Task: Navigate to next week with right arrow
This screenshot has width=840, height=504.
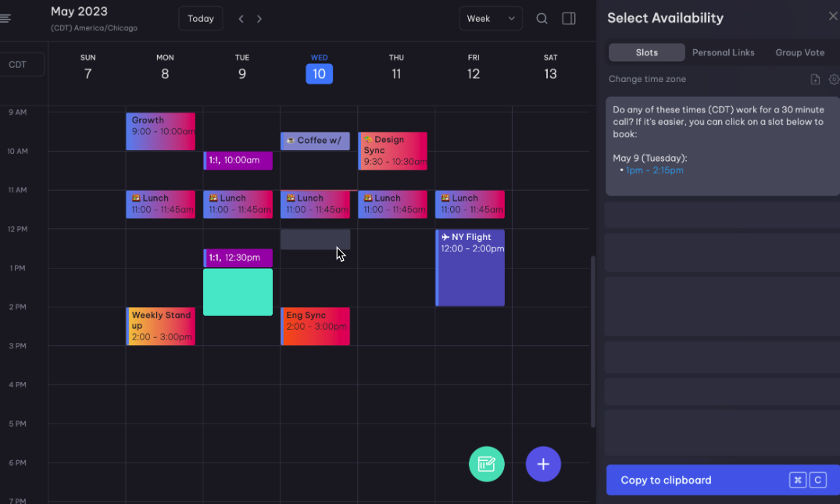Action: [x=259, y=18]
